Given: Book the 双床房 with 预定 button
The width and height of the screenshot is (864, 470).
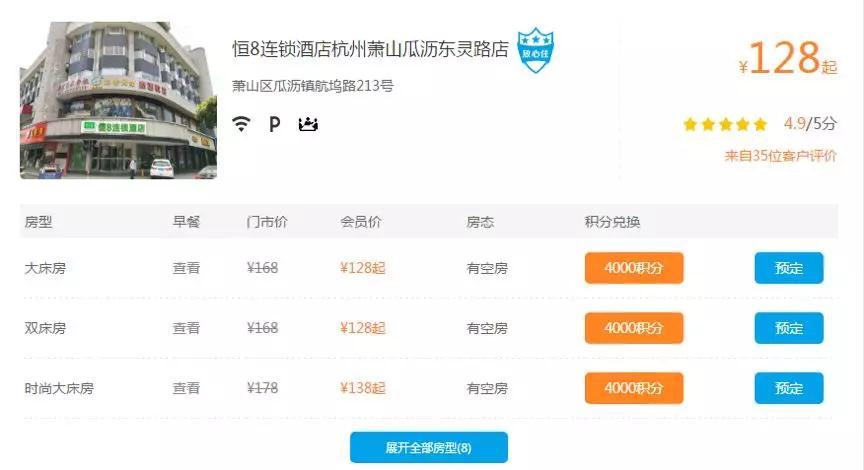Looking at the screenshot, I should 789,328.
